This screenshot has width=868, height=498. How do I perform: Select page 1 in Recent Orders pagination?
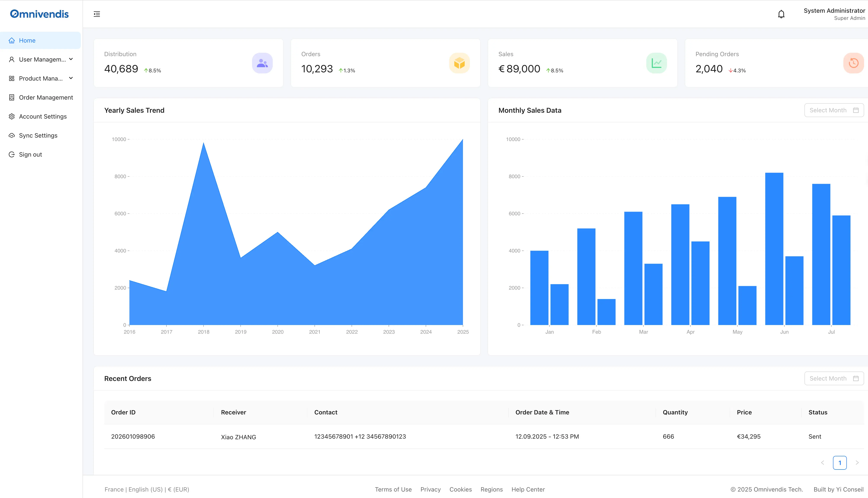(840, 462)
